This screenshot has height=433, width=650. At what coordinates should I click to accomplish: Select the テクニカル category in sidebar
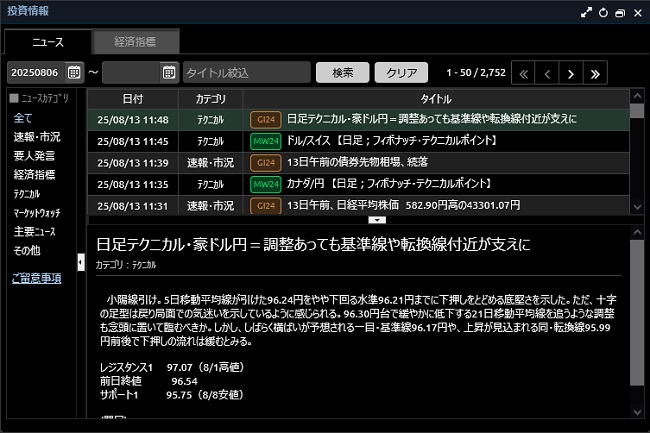[27, 194]
